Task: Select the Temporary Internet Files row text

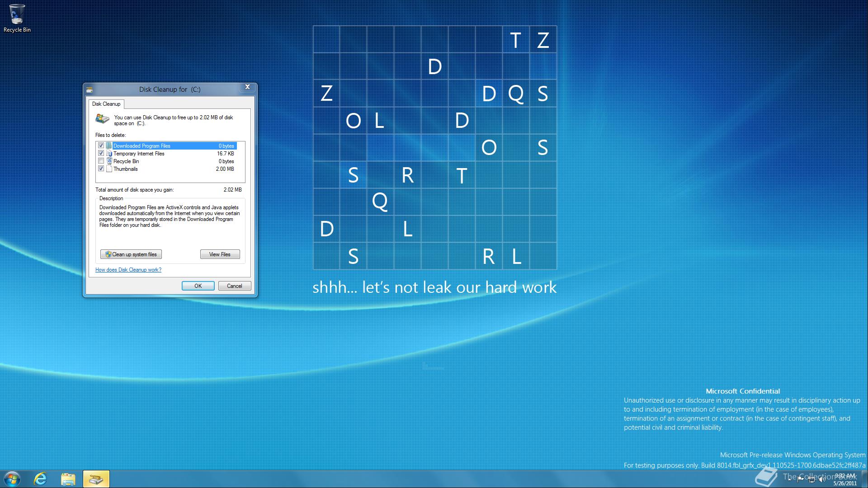Action: 139,154
